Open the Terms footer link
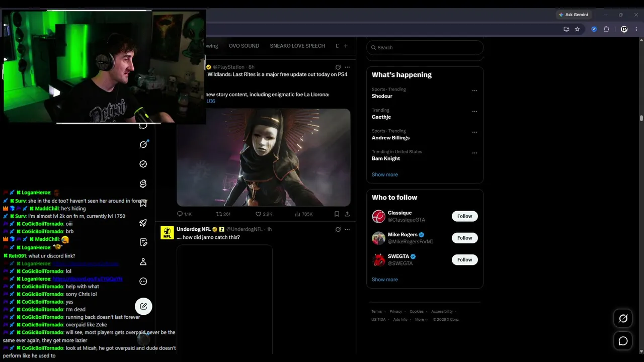The height and width of the screenshot is (362, 644). (377, 312)
